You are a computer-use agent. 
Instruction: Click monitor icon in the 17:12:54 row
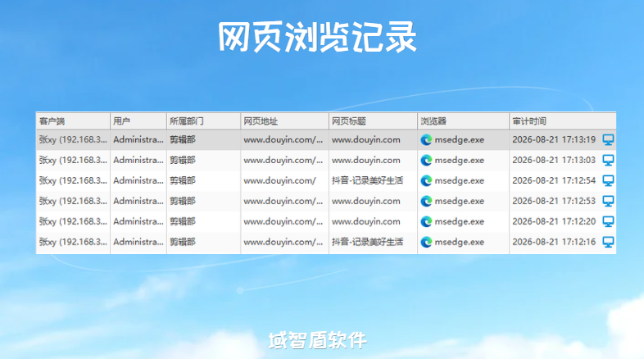click(x=608, y=180)
